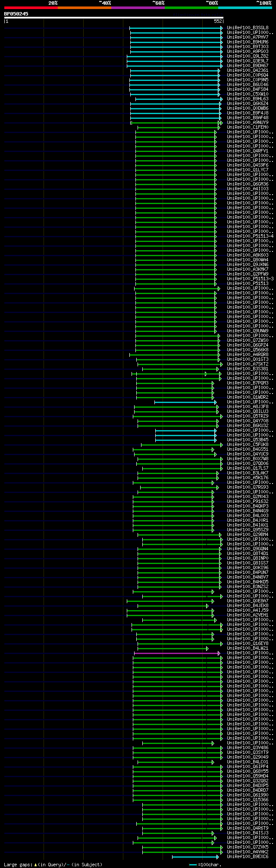Select the UniRef100_Q7RG93 label
The width and height of the screenshot is (276, 868).
click(x=248, y=487)
